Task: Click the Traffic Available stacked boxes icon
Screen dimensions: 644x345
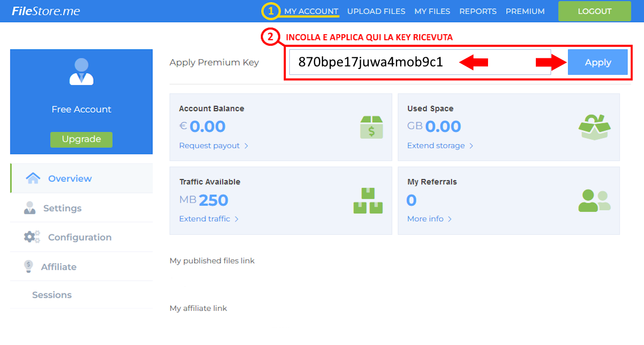Action: (x=368, y=201)
